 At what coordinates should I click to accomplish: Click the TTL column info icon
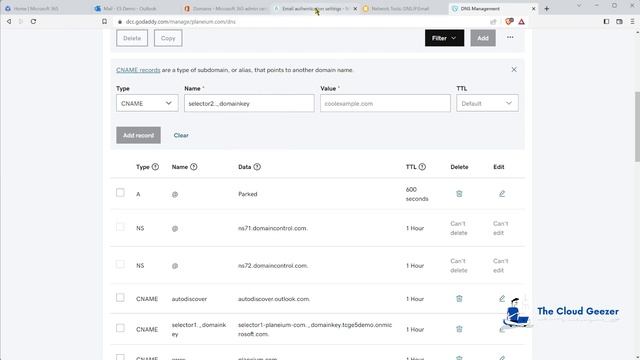click(422, 167)
